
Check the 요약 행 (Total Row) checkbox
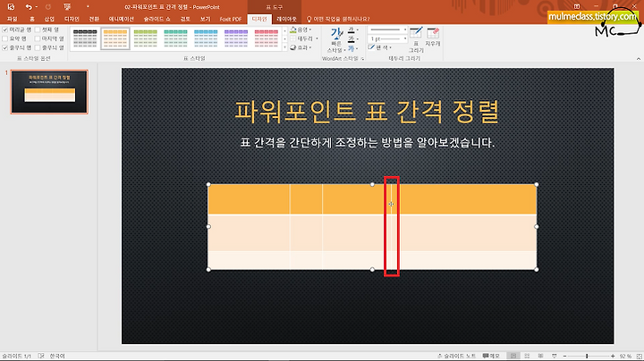tap(5, 38)
